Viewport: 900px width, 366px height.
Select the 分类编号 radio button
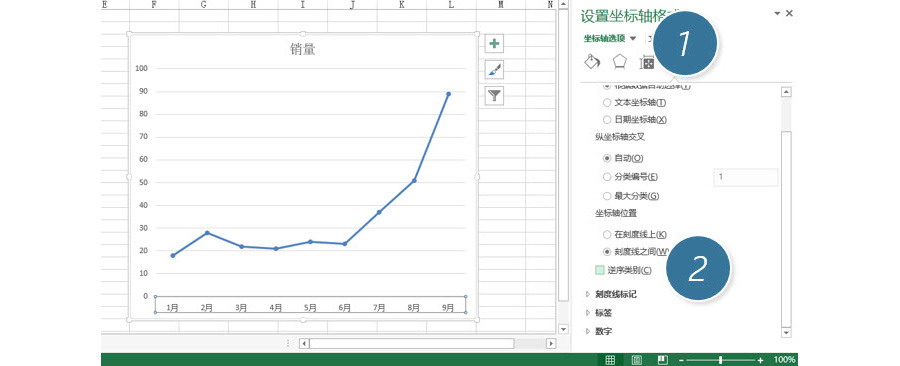click(607, 177)
